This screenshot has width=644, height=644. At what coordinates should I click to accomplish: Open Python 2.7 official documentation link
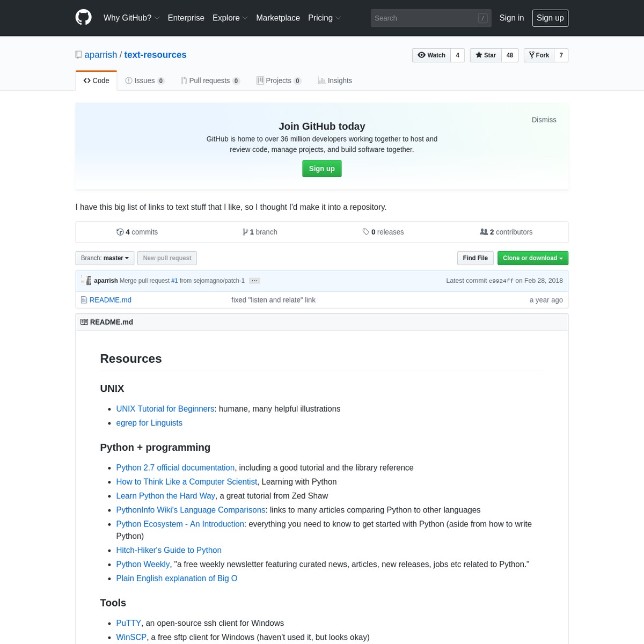tap(175, 468)
